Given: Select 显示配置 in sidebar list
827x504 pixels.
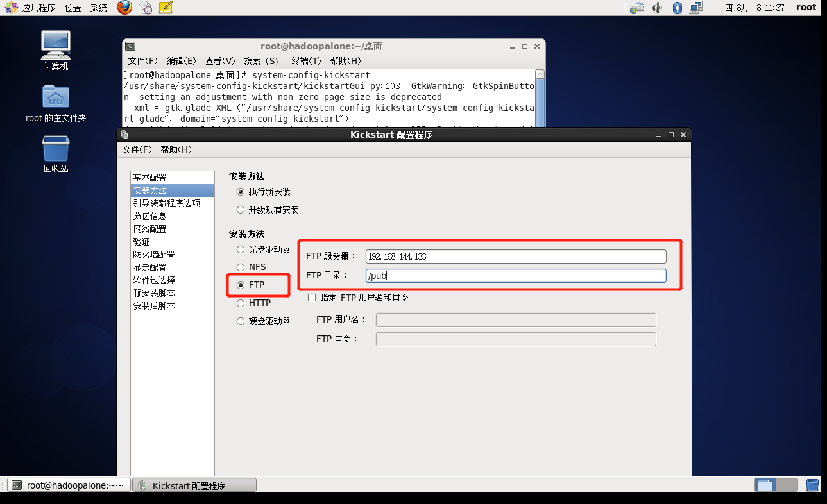Looking at the screenshot, I should coord(173,267).
